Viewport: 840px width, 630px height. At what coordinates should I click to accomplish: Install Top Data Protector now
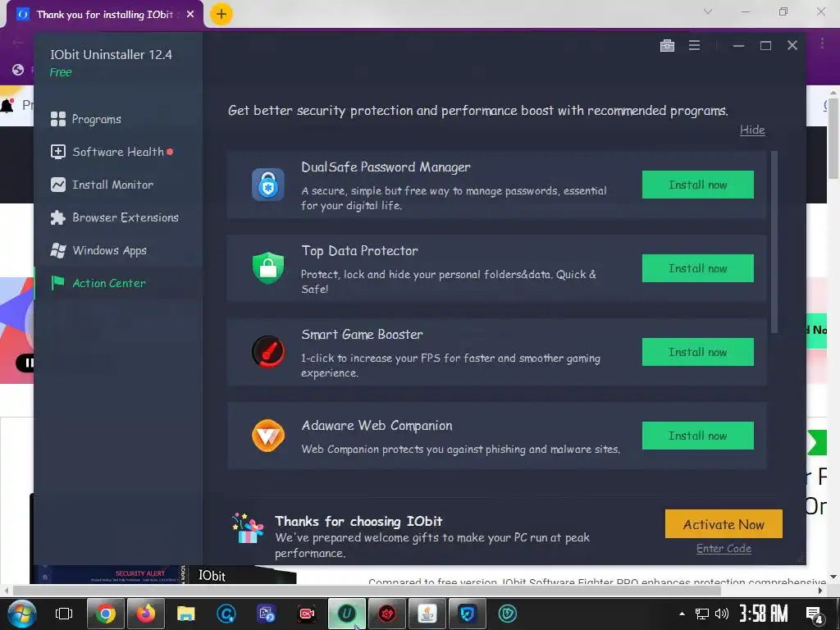click(x=697, y=268)
